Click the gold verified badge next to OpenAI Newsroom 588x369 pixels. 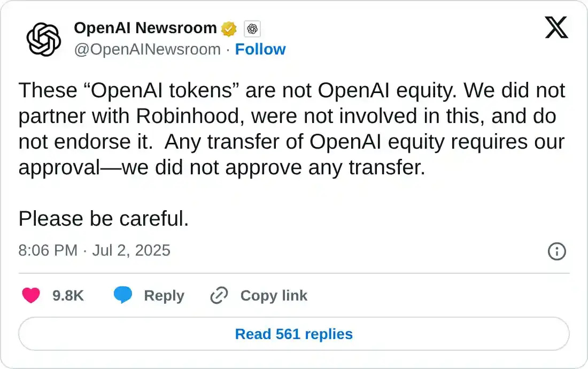[229, 28]
